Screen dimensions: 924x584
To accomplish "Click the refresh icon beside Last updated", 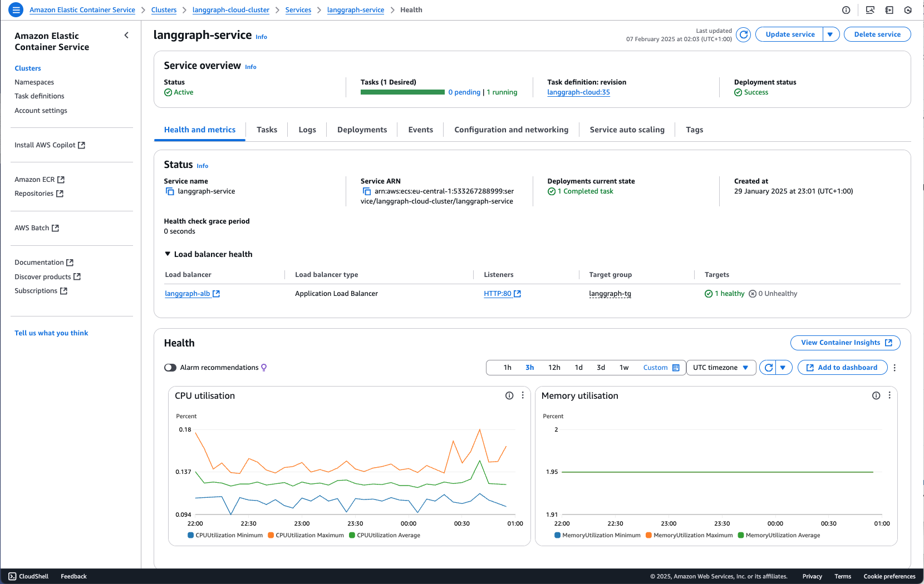I will [743, 34].
